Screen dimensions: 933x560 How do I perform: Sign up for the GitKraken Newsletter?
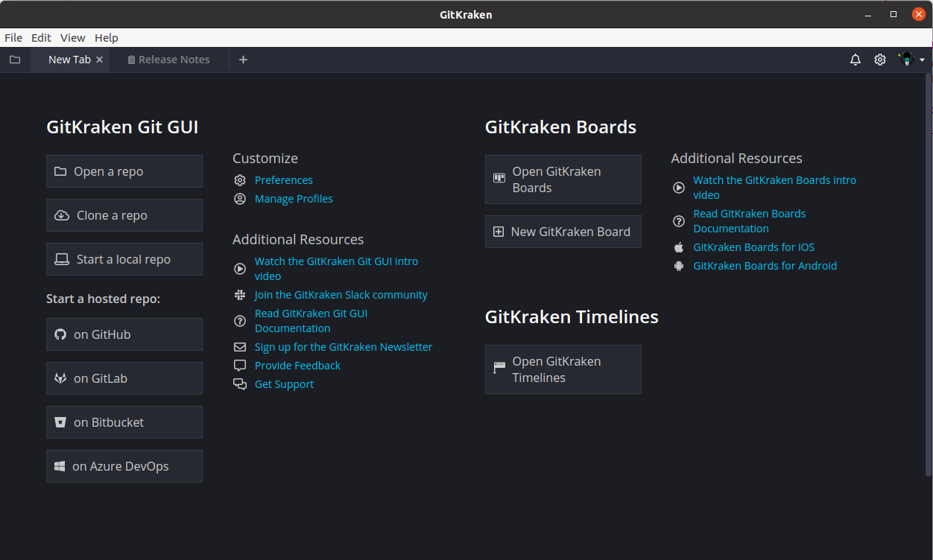344,347
